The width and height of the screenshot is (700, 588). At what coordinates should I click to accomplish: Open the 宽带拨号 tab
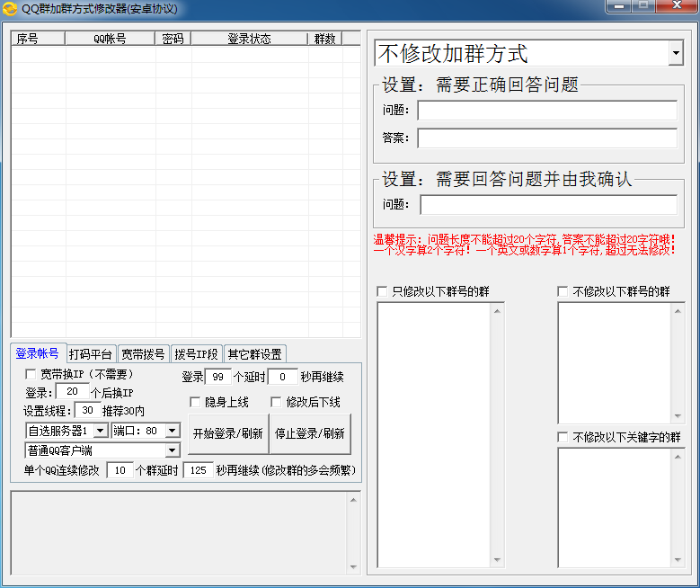tap(143, 353)
